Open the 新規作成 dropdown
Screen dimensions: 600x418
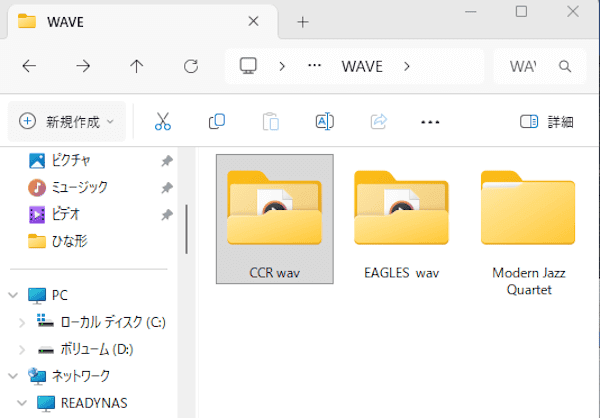point(67,122)
